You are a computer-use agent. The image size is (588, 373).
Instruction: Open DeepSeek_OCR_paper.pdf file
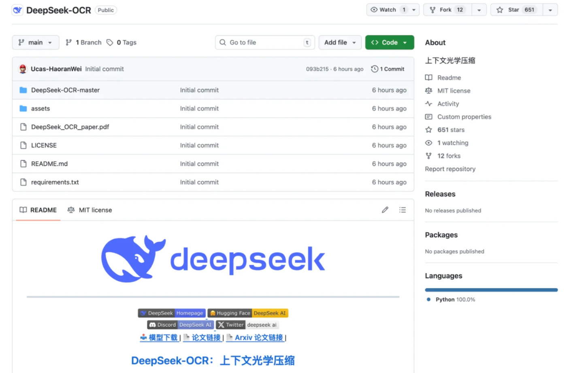[70, 127]
